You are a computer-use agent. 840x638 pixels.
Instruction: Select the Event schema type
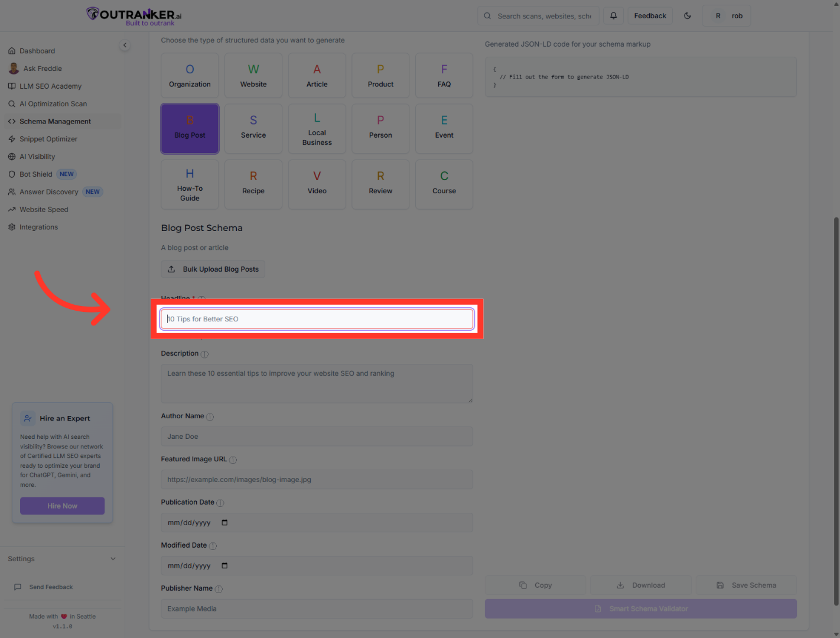(444, 129)
